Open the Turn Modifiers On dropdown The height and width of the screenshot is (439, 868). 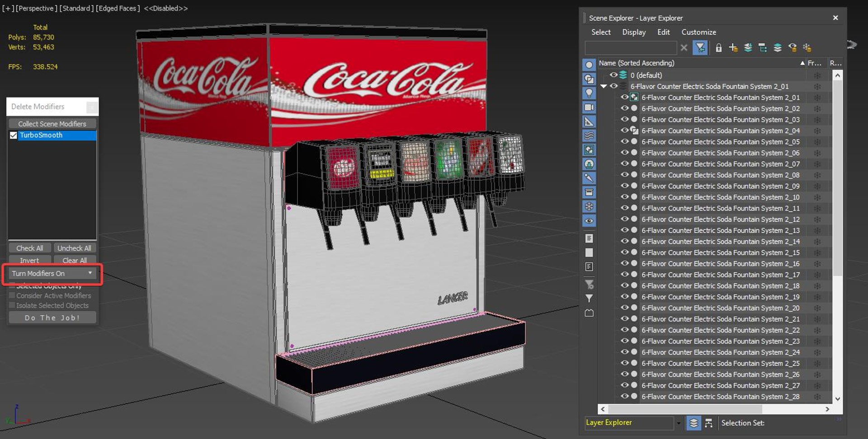pyautogui.click(x=52, y=273)
